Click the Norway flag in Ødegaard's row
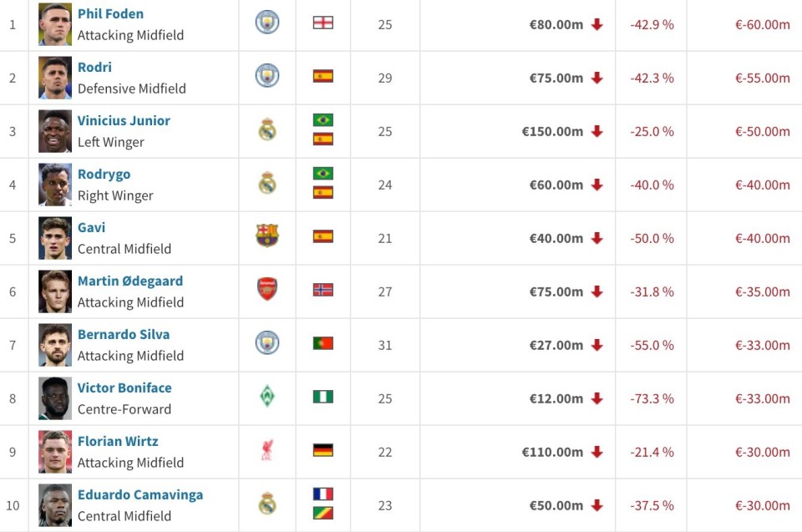 (322, 290)
